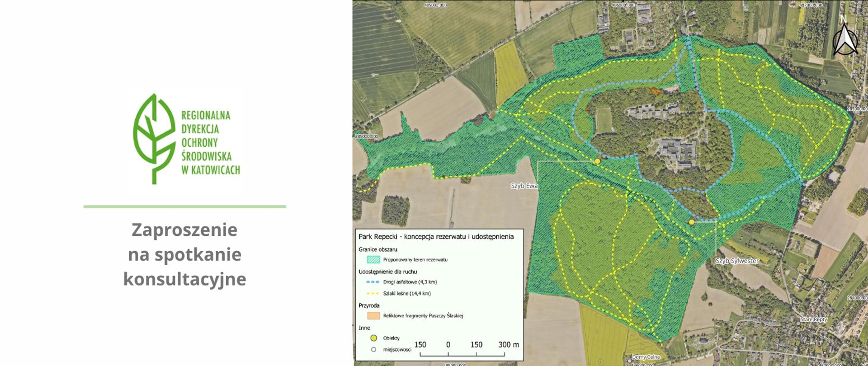Click the blue dashed Drogi asfaltowe legend symbol
Viewport: 868px width, 366px height.
click(x=373, y=282)
